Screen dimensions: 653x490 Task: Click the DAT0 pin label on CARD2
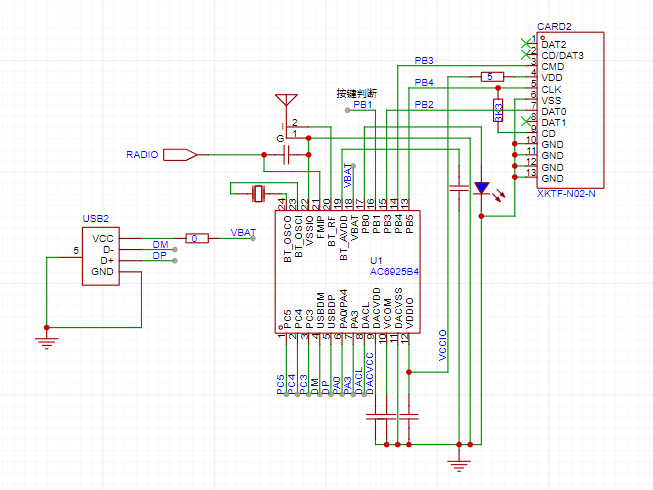(x=554, y=112)
